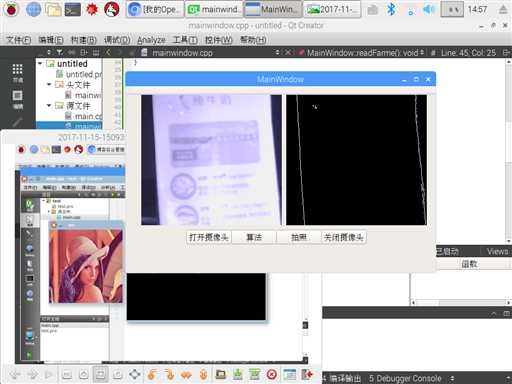The image size is (512, 384).
Task: Click the Line 45, Col 25 indicator
Action: (x=468, y=53)
